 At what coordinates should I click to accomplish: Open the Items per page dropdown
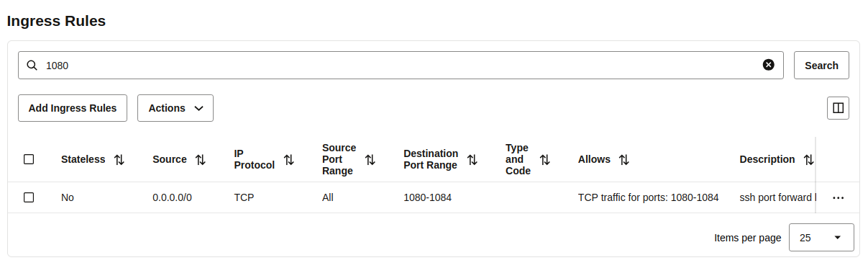[x=821, y=238]
